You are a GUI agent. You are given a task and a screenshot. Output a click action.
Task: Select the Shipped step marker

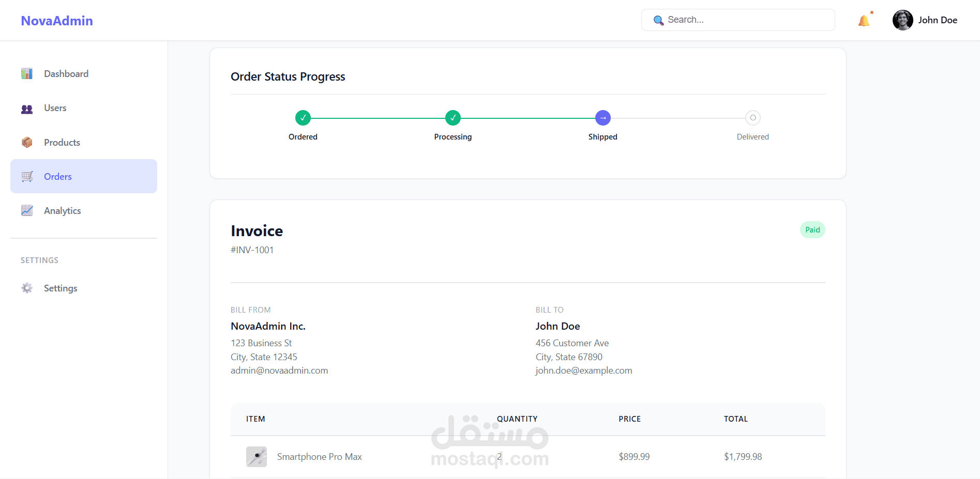tap(603, 118)
